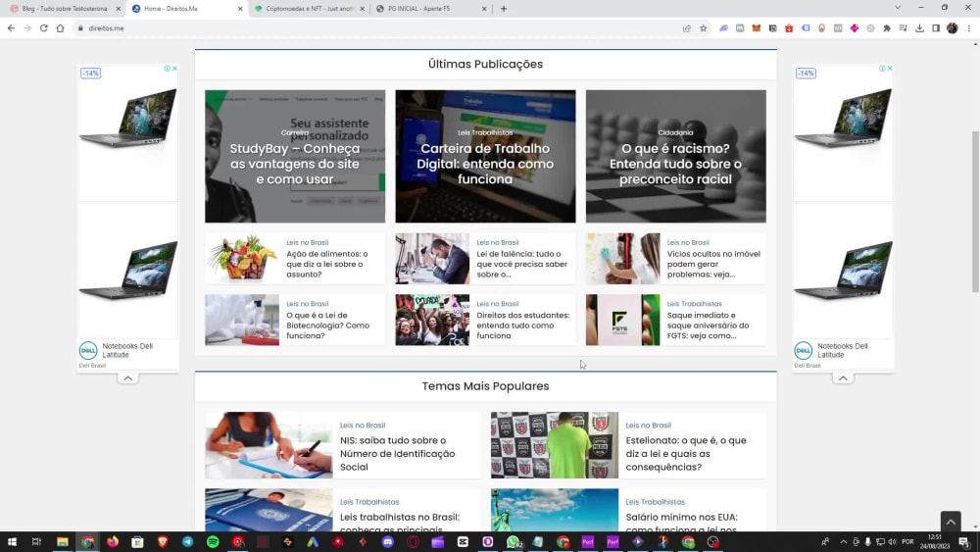
Task: Open the browser home page
Action: coord(60,28)
